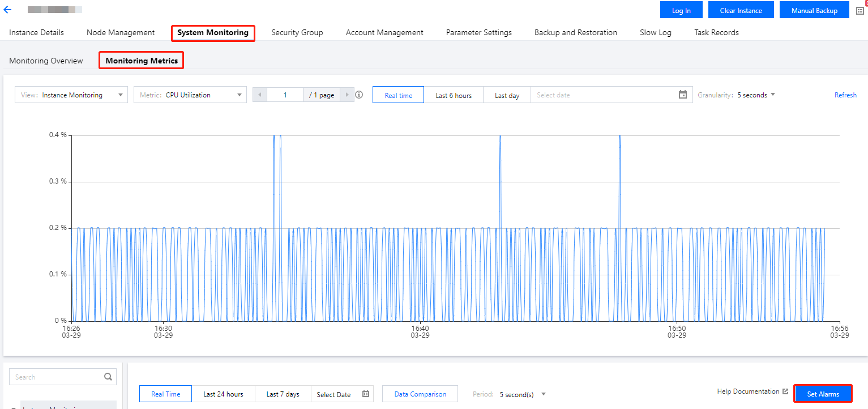Image resolution: width=868 pixels, height=409 pixels.
Task: Expand the Metric CPU Utilization dropdown
Action: 190,95
